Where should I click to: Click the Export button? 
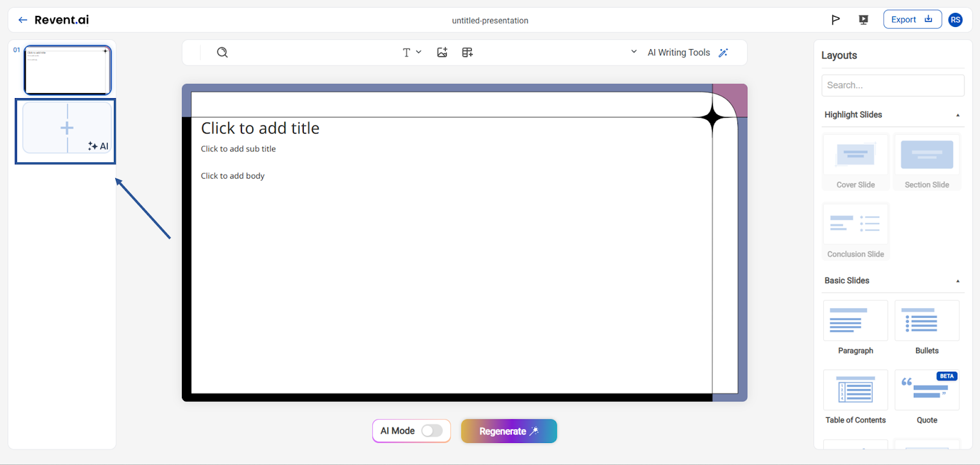(x=912, y=20)
